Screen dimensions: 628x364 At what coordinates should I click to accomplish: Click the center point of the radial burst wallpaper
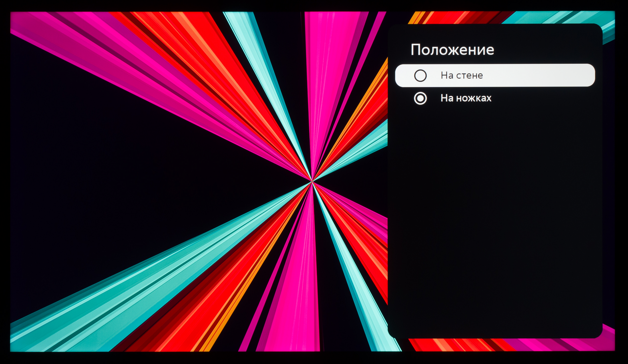pos(312,181)
